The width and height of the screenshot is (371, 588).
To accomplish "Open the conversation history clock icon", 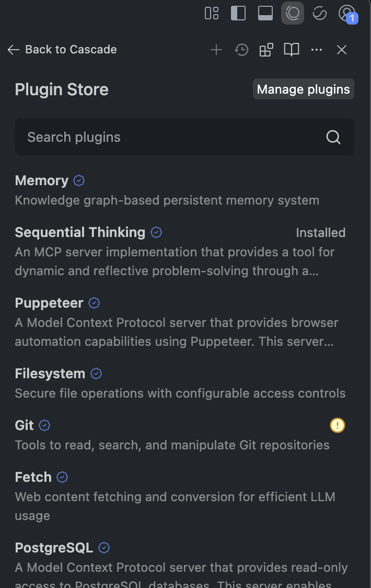I will coord(242,50).
